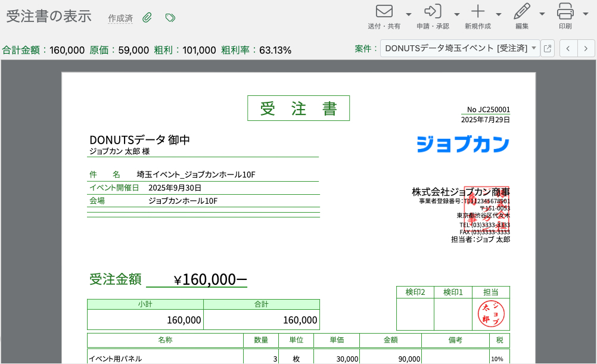Click the plus icon for new creation

point(478,11)
